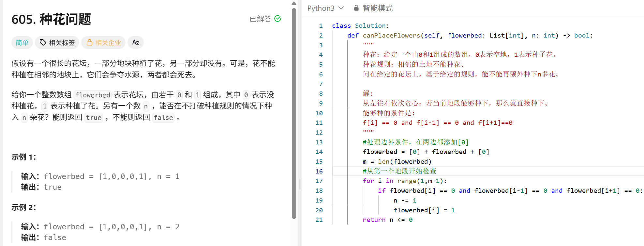
Task: Click the lock icon in 相关企业
Action: tap(89, 42)
